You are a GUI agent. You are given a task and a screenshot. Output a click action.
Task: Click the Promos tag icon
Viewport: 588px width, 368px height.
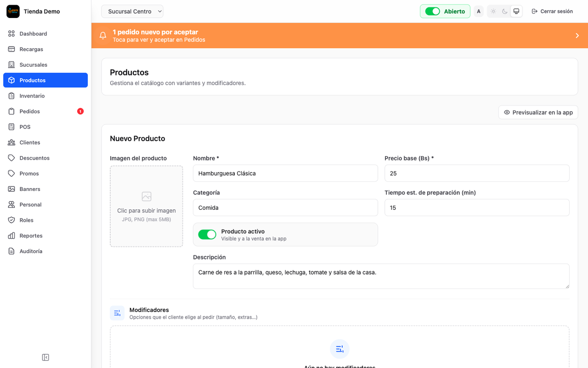click(x=11, y=173)
